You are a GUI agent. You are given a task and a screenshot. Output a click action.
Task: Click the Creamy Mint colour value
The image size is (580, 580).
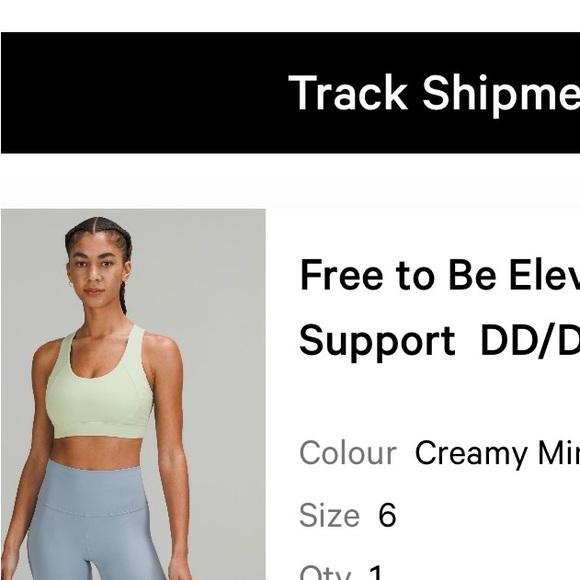point(497,453)
